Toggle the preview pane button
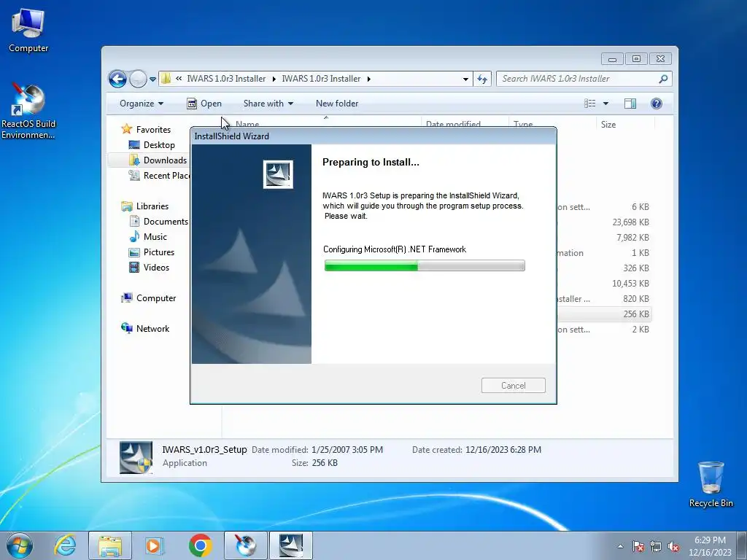Screen dimensions: 747x560 (630, 104)
